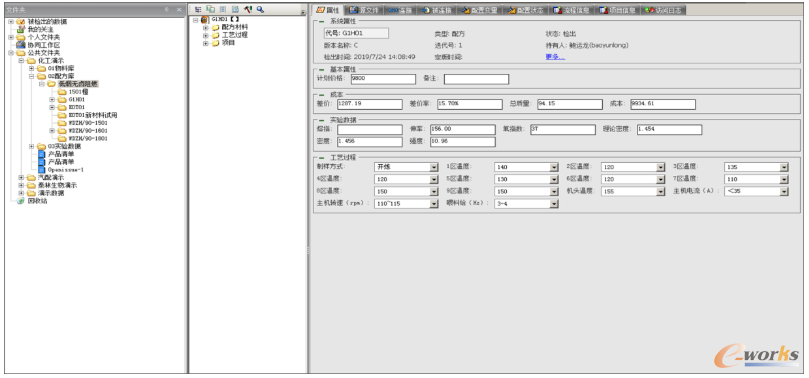Select the 项目 node in structure tree
Image resolution: width=809 pixels, height=378 pixels.
click(229, 43)
